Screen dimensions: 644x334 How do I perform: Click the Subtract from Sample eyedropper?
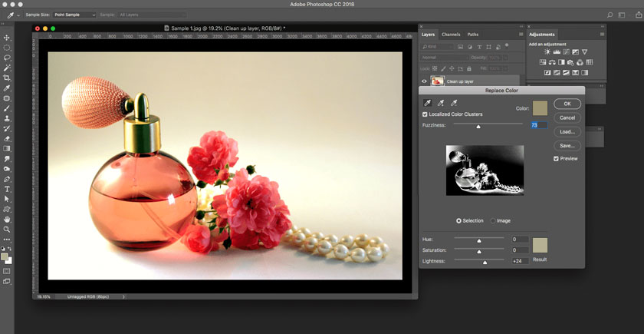pos(454,103)
